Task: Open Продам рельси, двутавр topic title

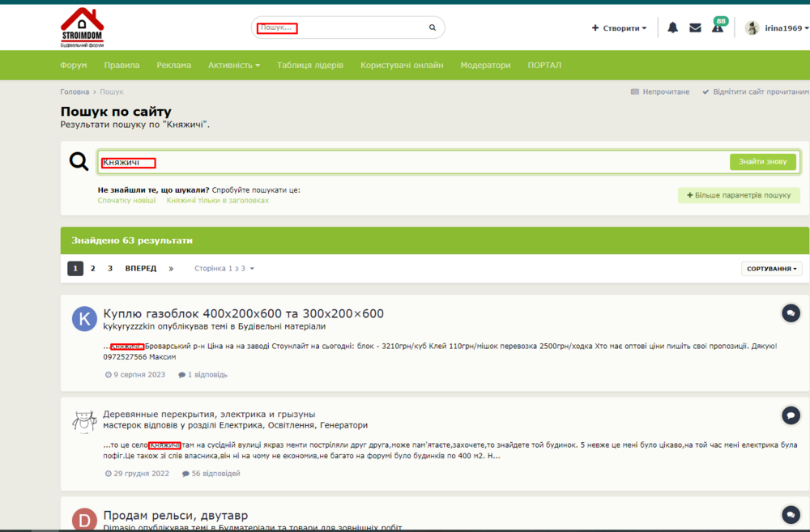Action: pyautogui.click(x=176, y=516)
